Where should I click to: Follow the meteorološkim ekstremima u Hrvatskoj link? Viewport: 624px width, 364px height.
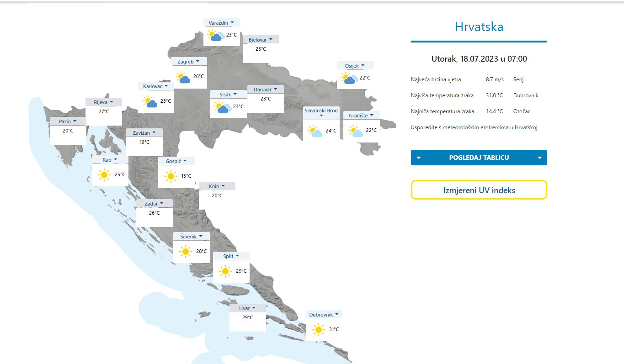490,127
